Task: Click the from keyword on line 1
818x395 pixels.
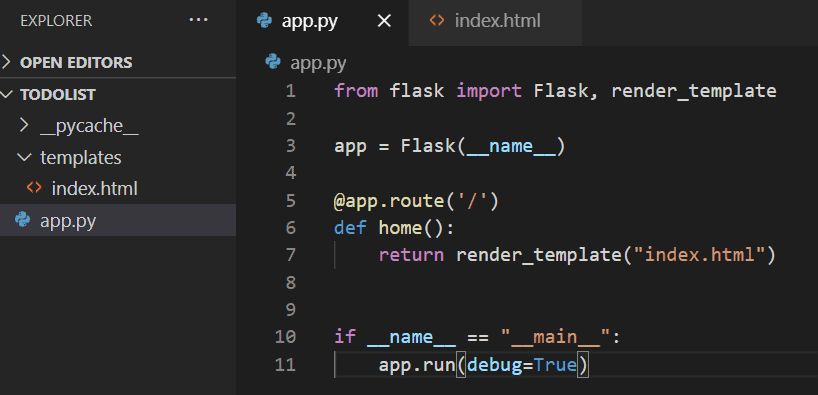Action: point(356,91)
